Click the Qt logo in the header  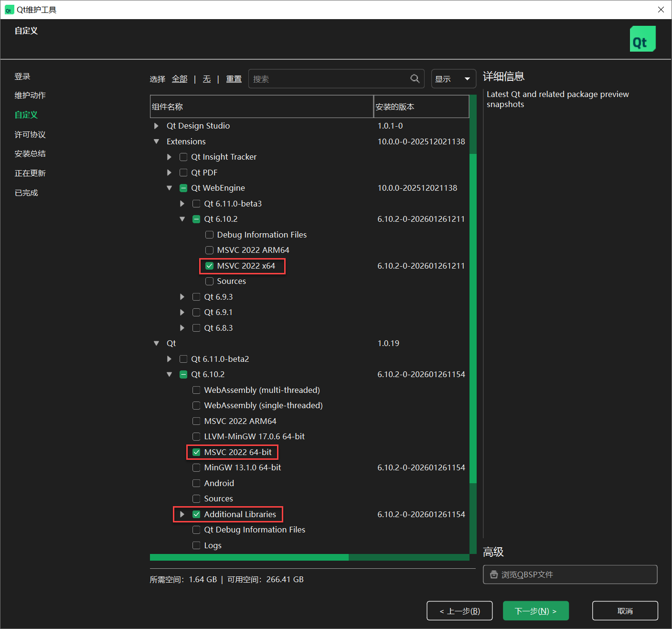[642, 39]
